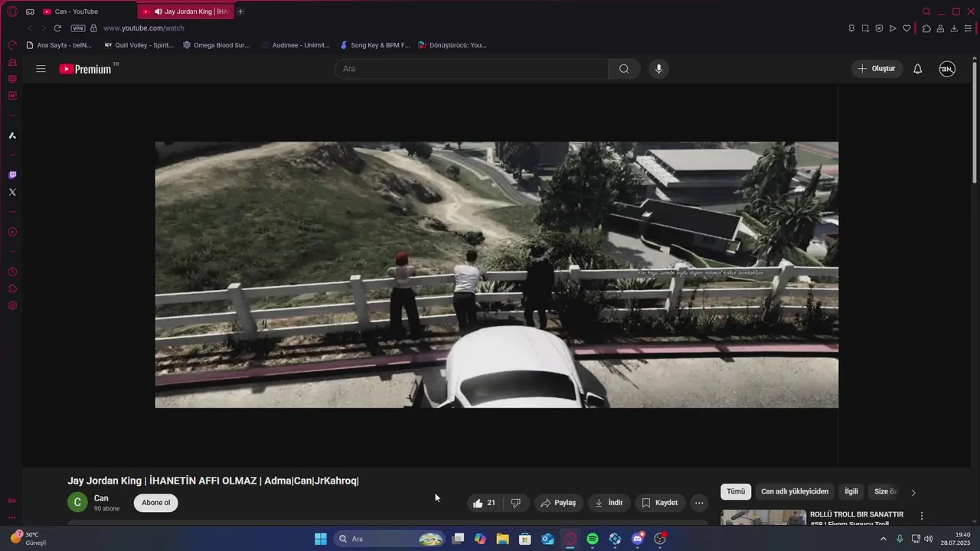Toggle the VPN badge in the address bar

pos(78,28)
